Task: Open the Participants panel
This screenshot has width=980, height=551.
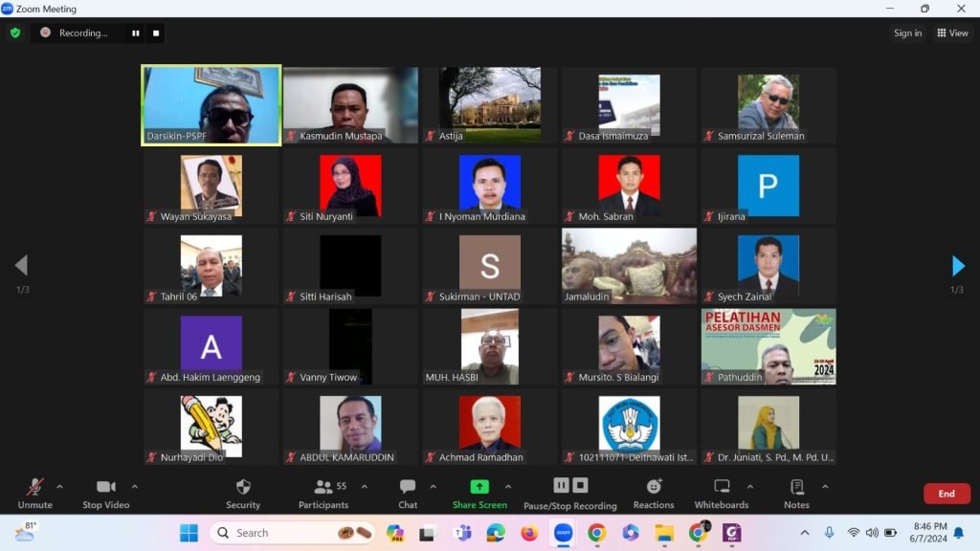Action: (323, 493)
